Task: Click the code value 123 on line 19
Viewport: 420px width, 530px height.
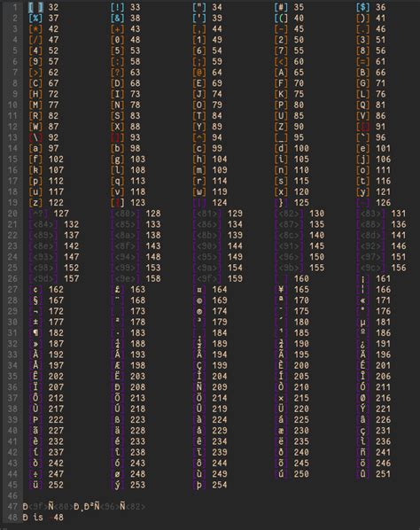Action: 137,203
